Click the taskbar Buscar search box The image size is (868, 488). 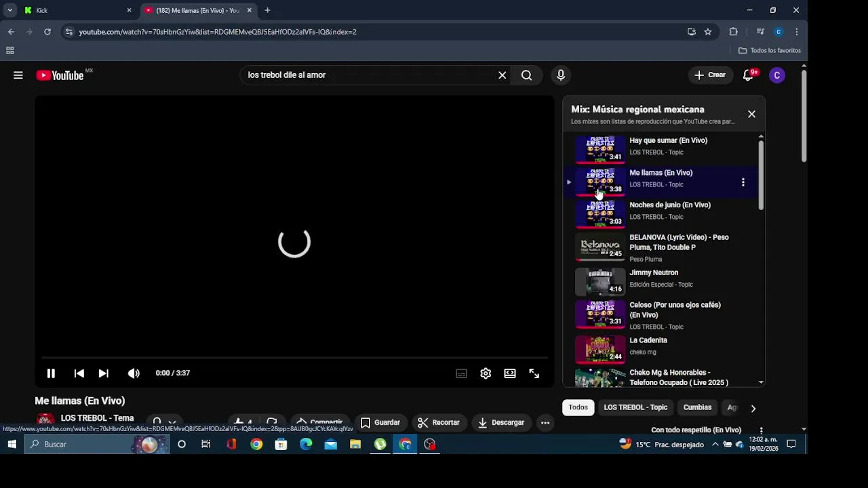97,445
